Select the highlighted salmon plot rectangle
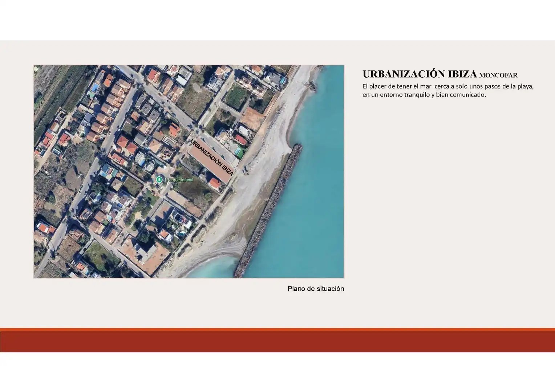The height and width of the screenshot is (392, 555). [x=210, y=160]
